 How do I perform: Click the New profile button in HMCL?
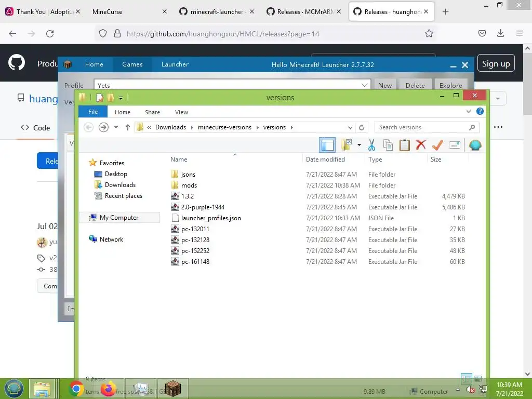coord(385,86)
